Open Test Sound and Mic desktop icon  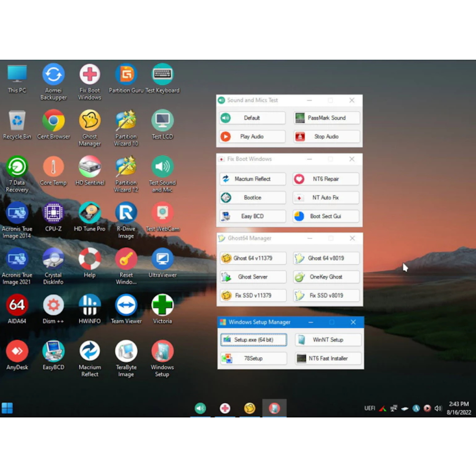point(162,174)
